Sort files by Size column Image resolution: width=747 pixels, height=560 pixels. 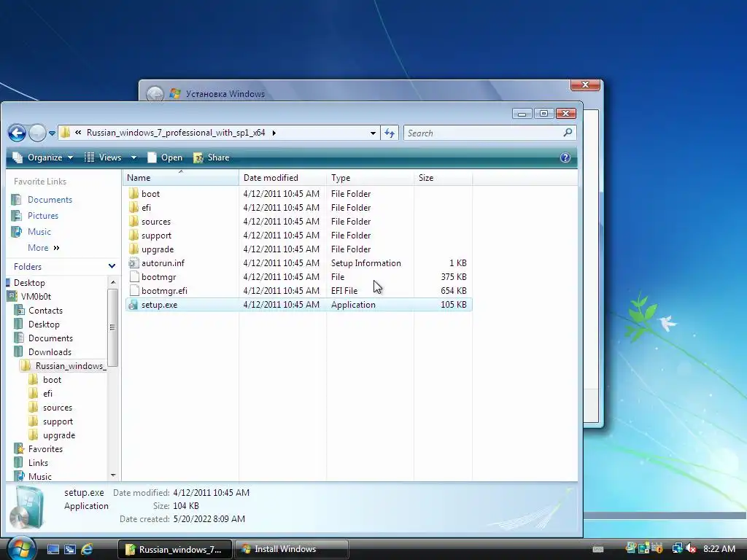443,178
